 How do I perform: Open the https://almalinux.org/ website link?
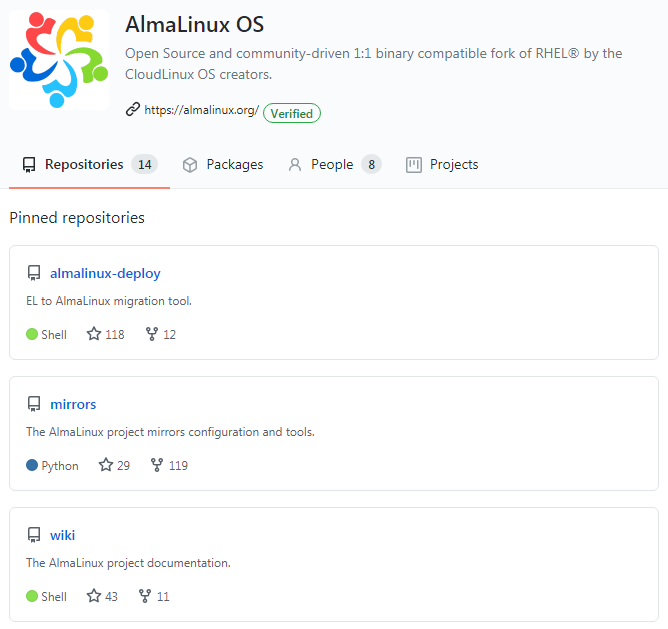click(201, 111)
